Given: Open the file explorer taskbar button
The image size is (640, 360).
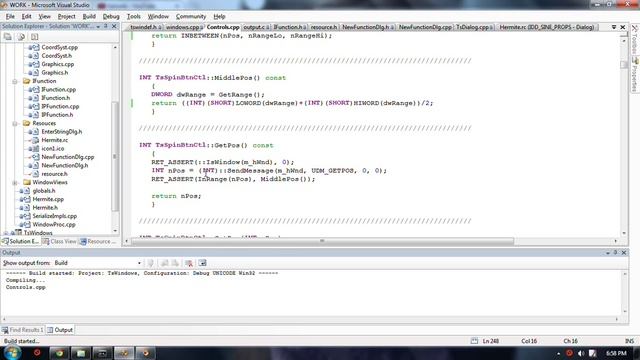Looking at the screenshot, I should click(81, 353).
